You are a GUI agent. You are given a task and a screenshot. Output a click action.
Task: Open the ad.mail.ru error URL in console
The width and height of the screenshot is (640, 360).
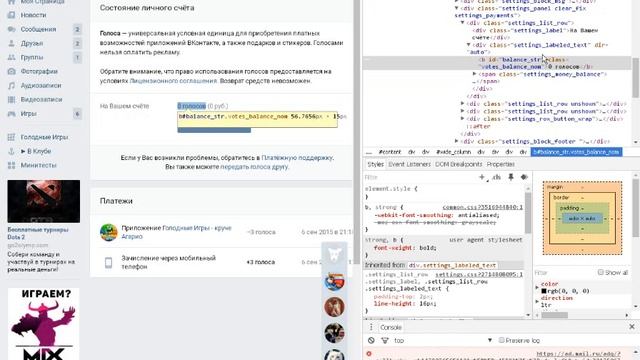pos(578,354)
